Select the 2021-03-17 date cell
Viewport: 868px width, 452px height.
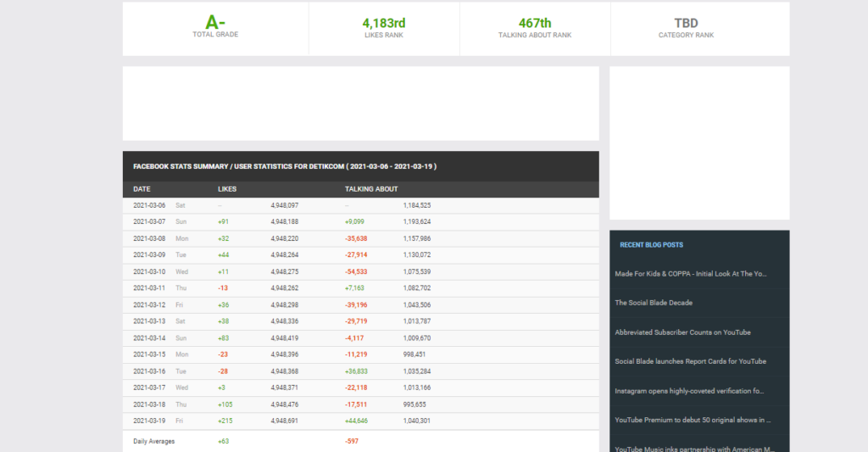pyautogui.click(x=149, y=388)
